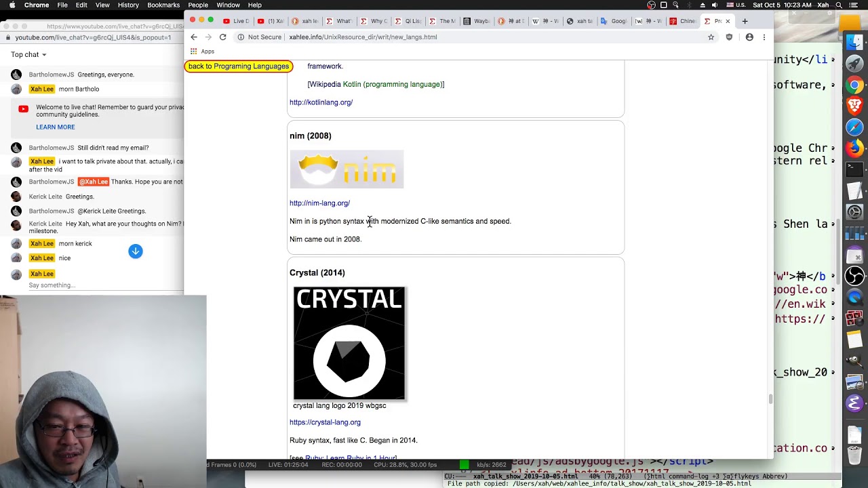Click back to Programing Languages button
The height and width of the screenshot is (488, 868).
[x=239, y=66]
